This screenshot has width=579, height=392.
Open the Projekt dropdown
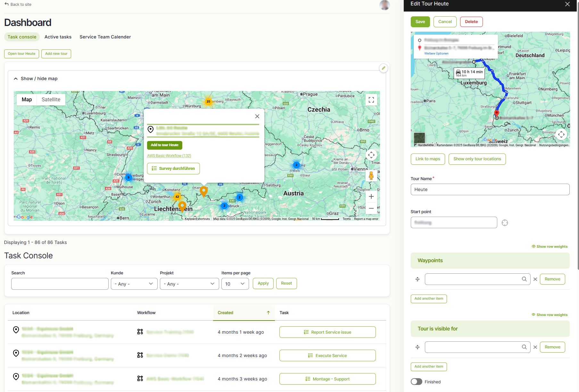coord(189,284)
